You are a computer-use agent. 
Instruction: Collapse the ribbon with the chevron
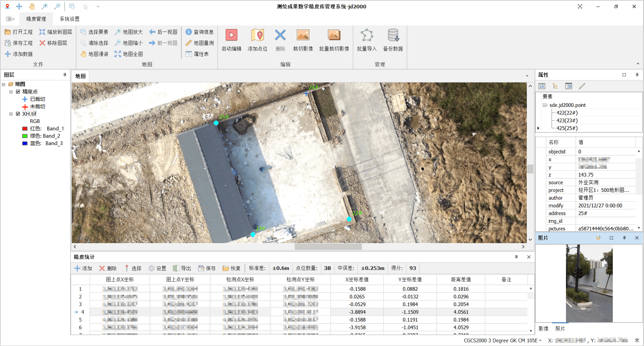pos(638,64)
